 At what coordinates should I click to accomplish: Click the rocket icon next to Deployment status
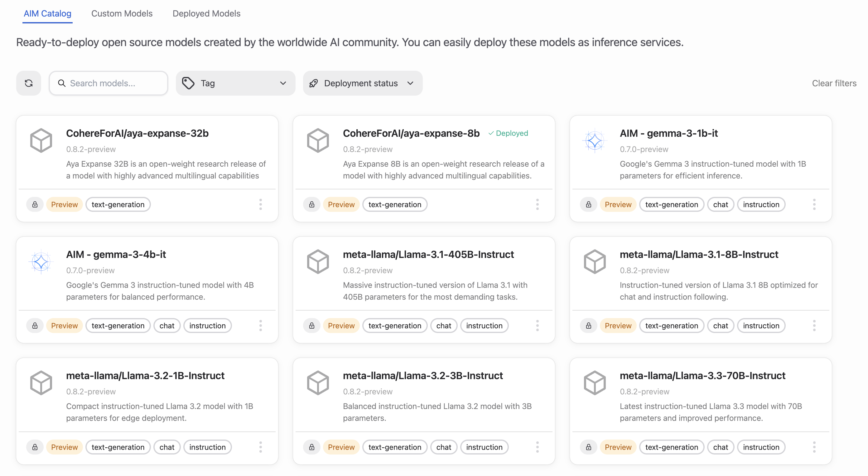313,83
